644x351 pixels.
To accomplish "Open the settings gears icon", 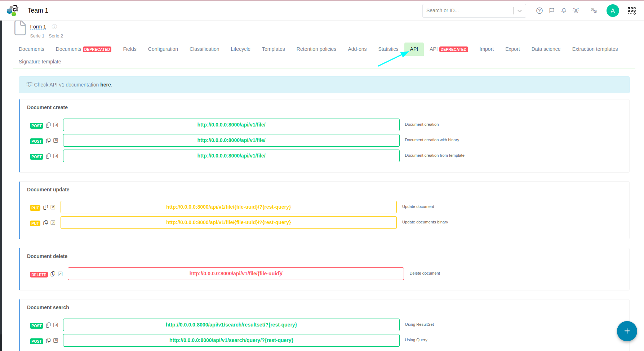I will (x=594, y=11).
